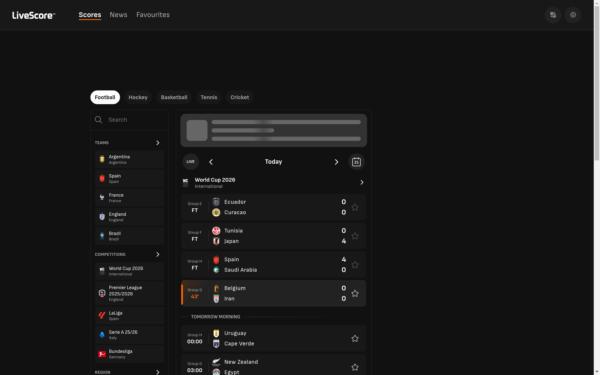Favourite the Spain vs Saudi Arabia match
This screenshot has height=375, width=600.
pyautogui.click(x=355, y=264)
